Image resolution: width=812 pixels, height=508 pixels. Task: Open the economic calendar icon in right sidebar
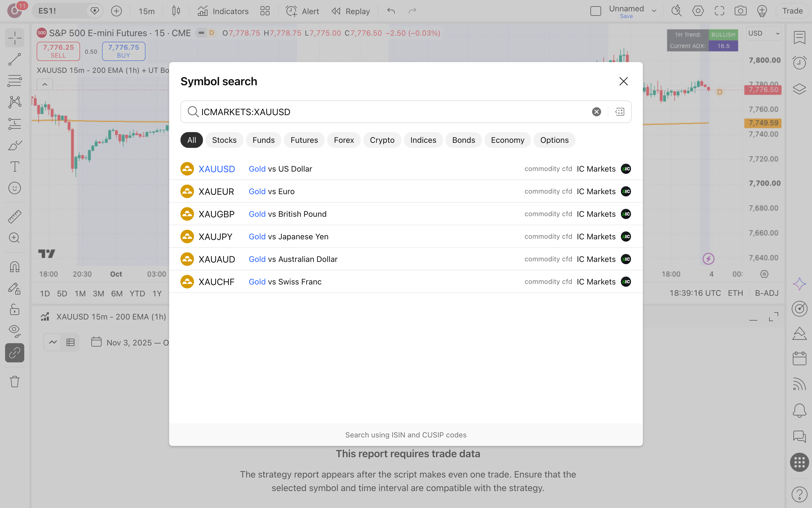coord(799,359)
